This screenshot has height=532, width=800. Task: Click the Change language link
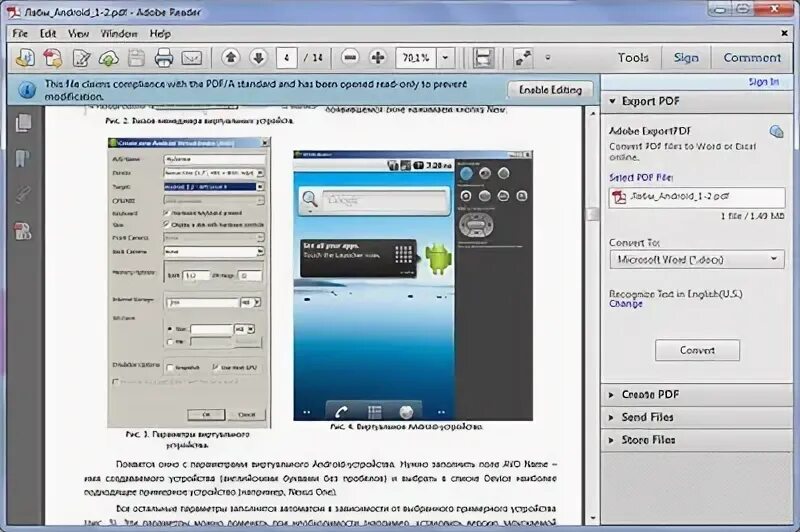tap(626, 303)
